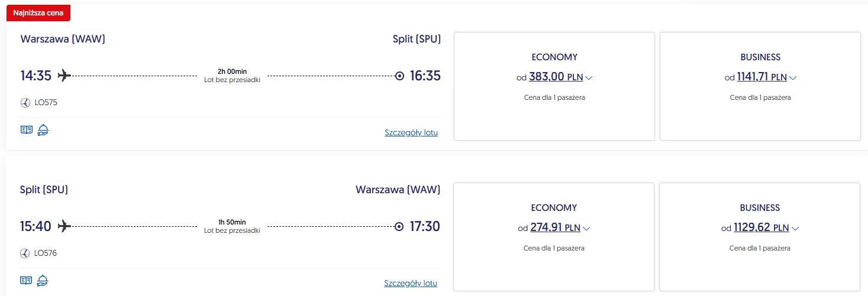The height and width of the screenshot is (296, 868).
Task: Click the airplane icon beside the 15:40 departure
Action: click(x=64, y=226)
